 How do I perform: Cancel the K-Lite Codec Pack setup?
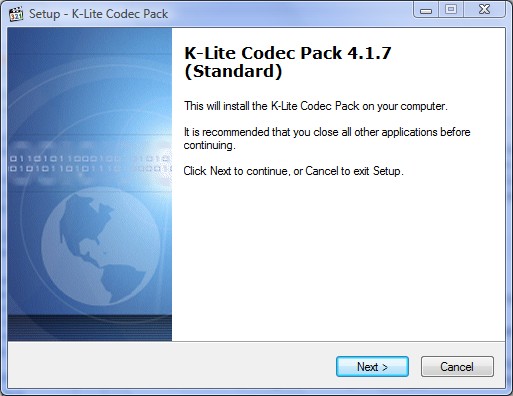[x=457, y=367]
